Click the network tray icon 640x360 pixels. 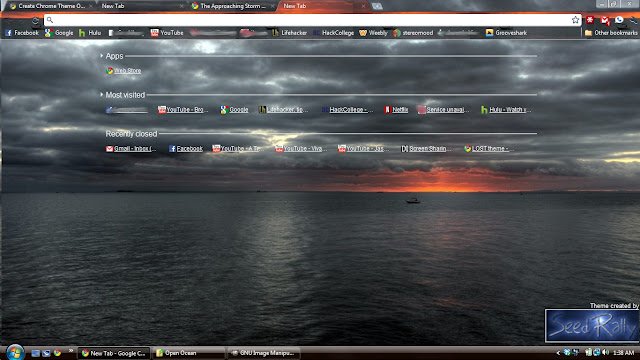(597, 352)
